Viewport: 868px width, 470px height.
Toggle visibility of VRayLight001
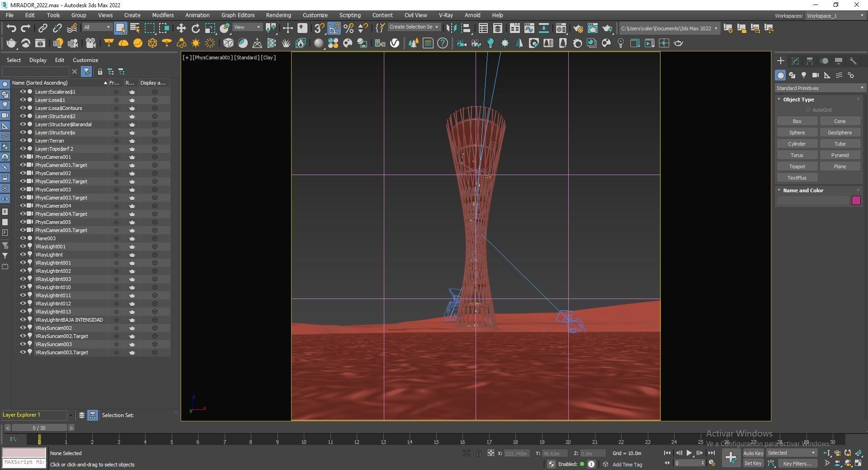pos(23,246)
